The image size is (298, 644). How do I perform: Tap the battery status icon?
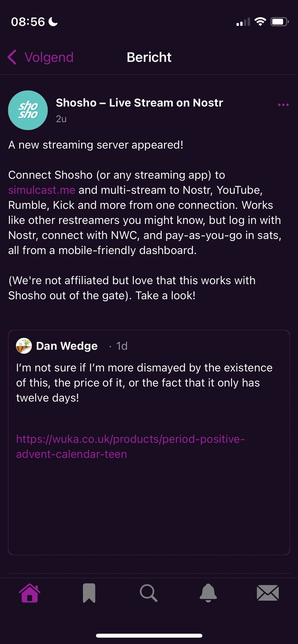coord(279,22)
